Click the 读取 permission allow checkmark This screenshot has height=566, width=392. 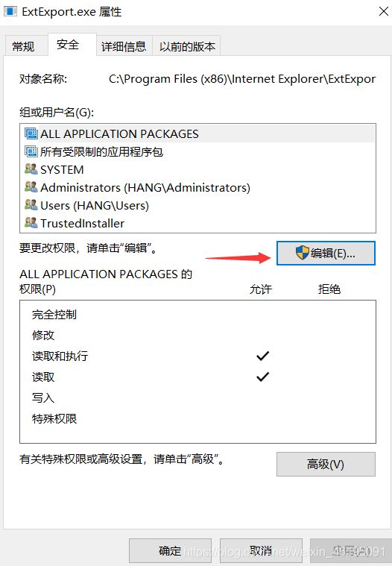point(262,377)
